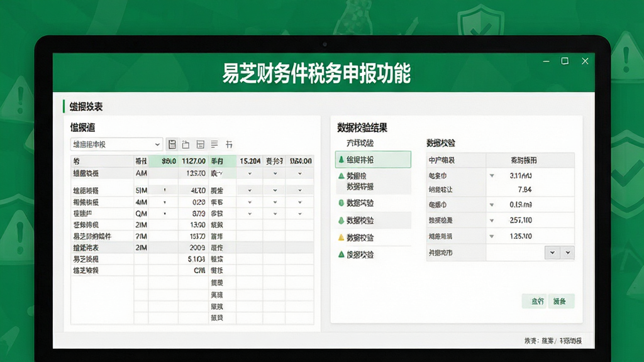Open the AM row dropdown under 15.204
The width and height of the screenshot is (644, 362).
[x=250, y=173]
